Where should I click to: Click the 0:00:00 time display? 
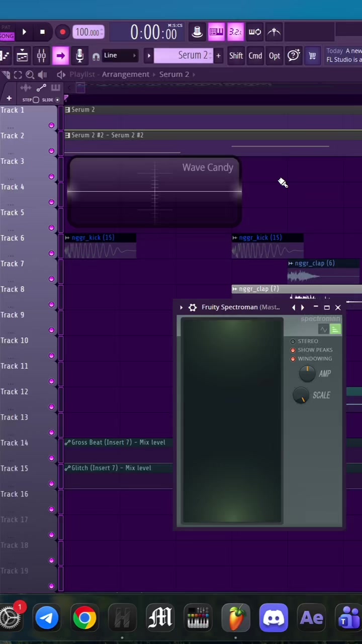[x=153, y=32]
